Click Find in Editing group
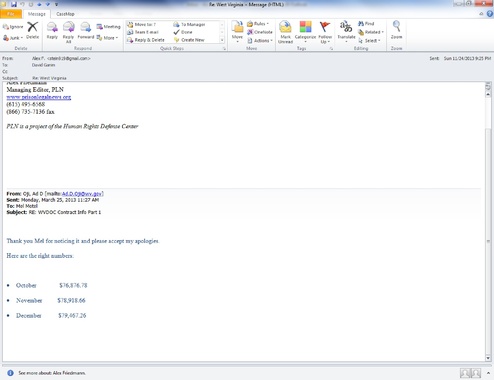Screen dimensions: 494x380 [366, 24]
